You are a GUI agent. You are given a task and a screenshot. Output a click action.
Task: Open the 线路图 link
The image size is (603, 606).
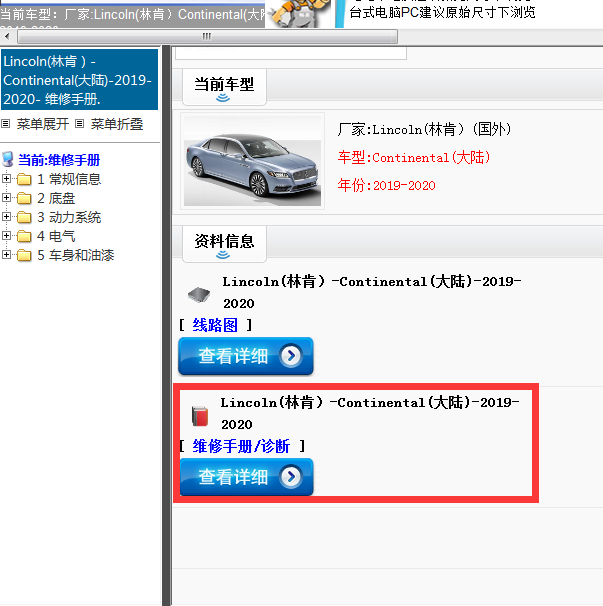tap(215, 325)
